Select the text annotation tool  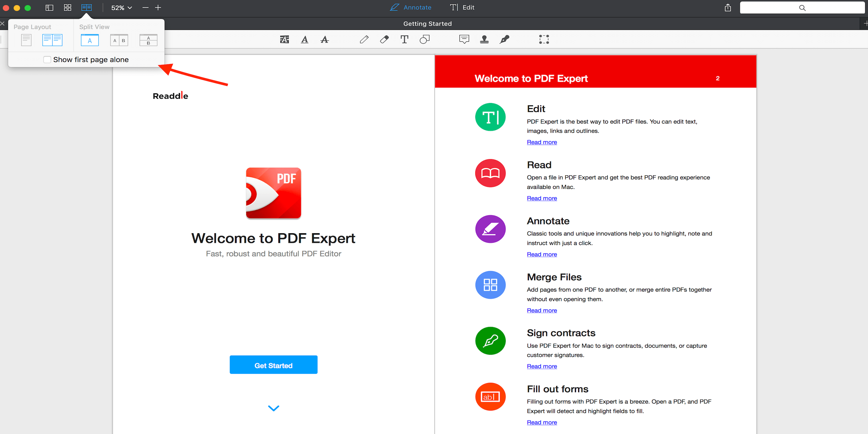pos(404,39)
